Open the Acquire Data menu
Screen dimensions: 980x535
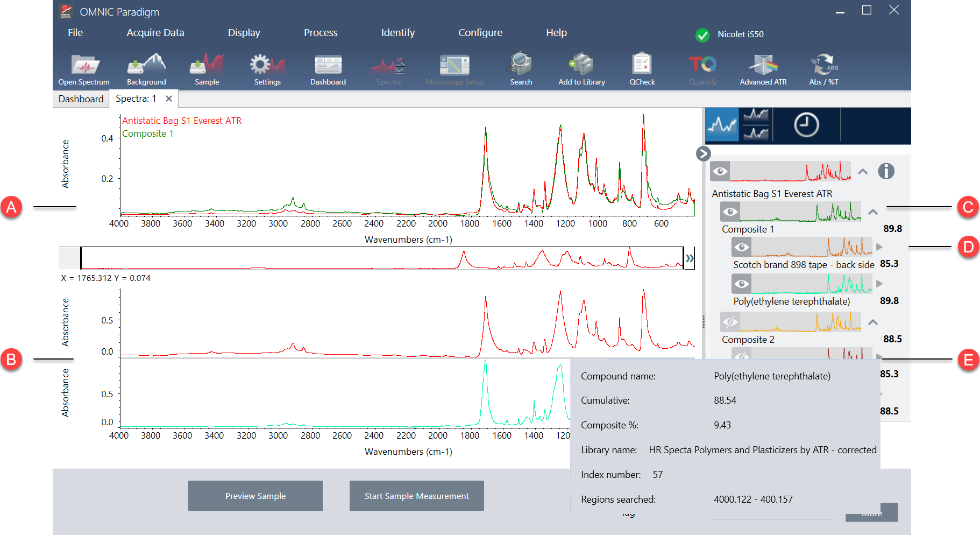coord(155,33)
